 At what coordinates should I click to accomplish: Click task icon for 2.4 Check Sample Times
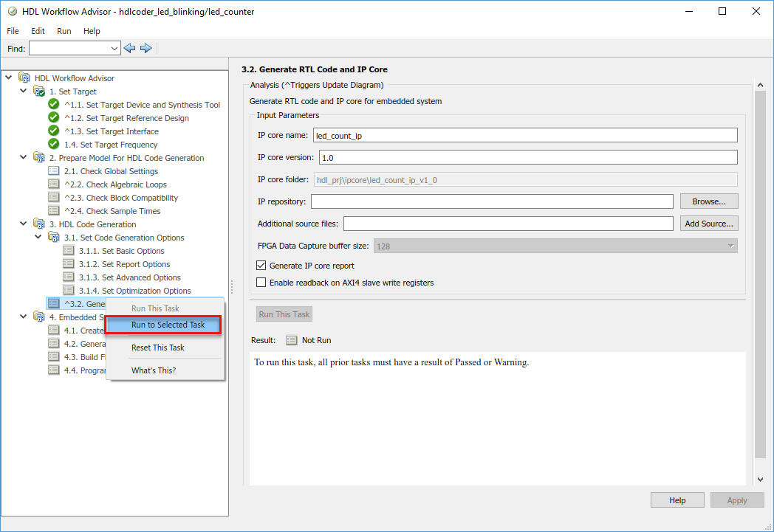(54, 210)
